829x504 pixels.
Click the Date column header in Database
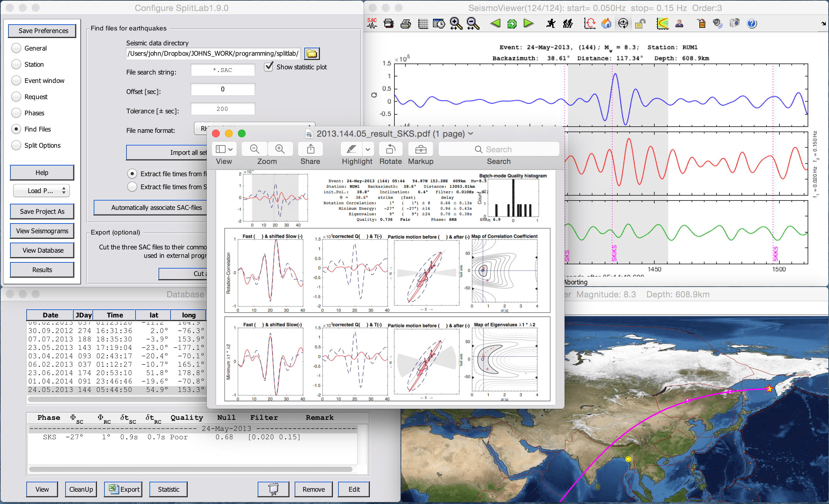pos(50,315)
